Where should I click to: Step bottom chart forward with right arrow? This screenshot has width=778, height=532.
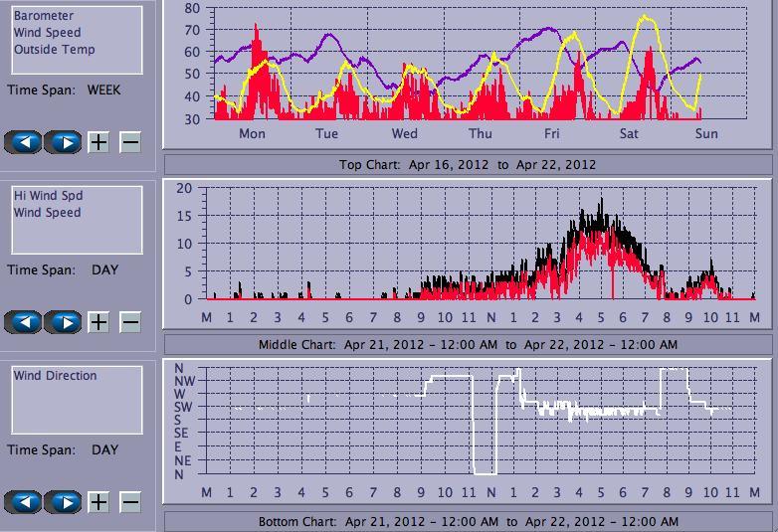pos(63,502)
